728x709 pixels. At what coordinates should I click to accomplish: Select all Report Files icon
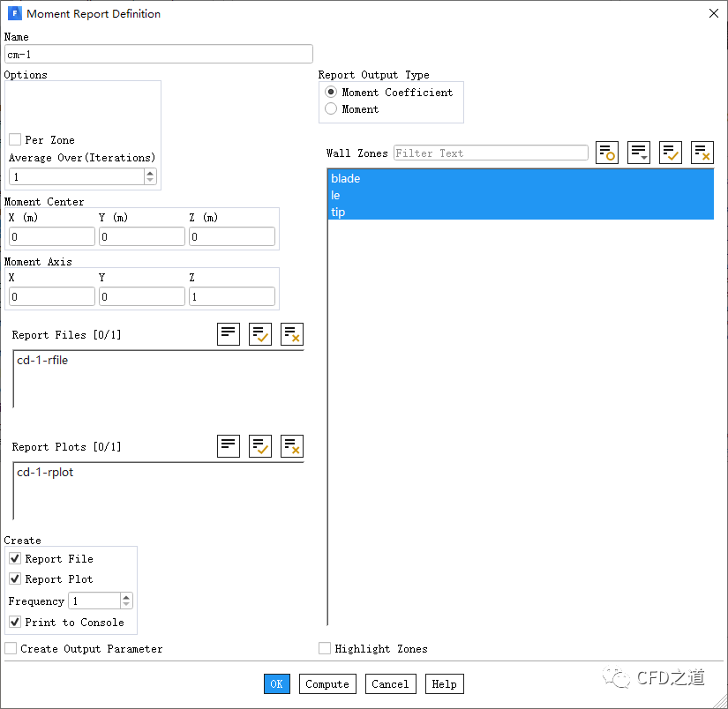click(260, 334)
